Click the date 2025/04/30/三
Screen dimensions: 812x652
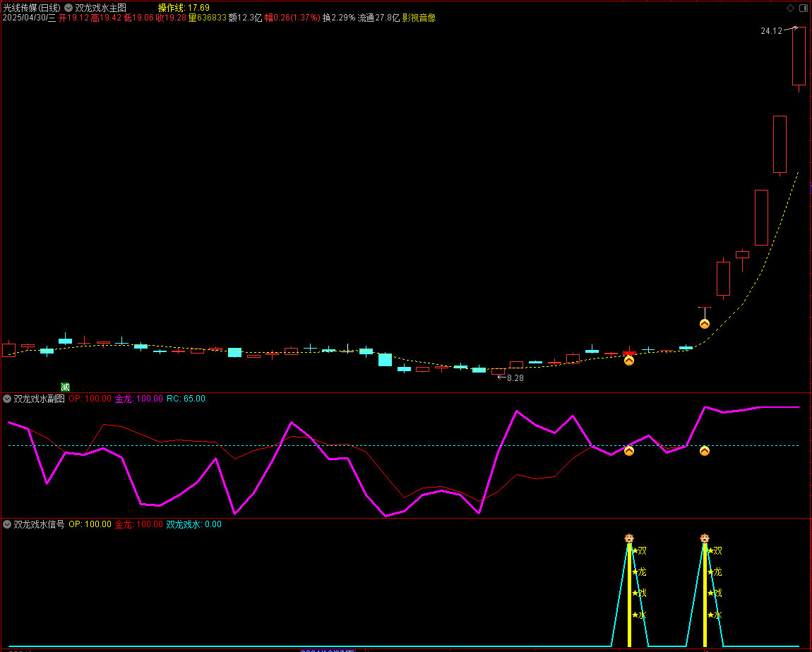(x=29, y=18)
